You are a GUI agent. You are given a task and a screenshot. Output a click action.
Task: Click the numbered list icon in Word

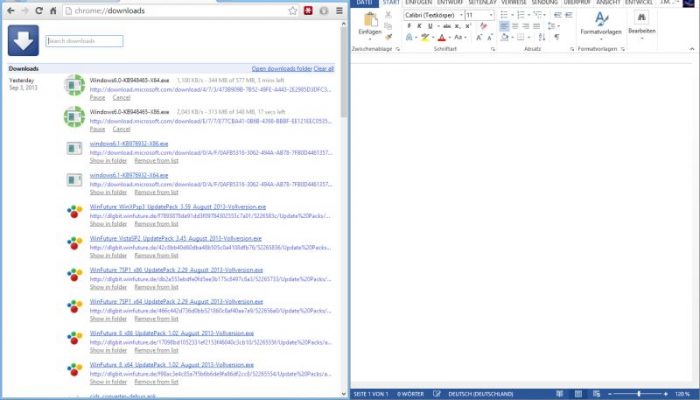[x=521, y=15]
